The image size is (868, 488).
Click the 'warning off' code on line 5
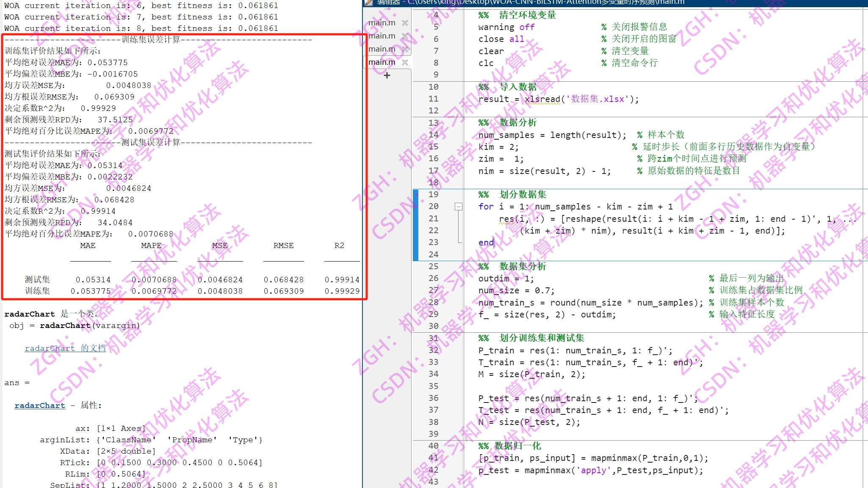(506, 27)
